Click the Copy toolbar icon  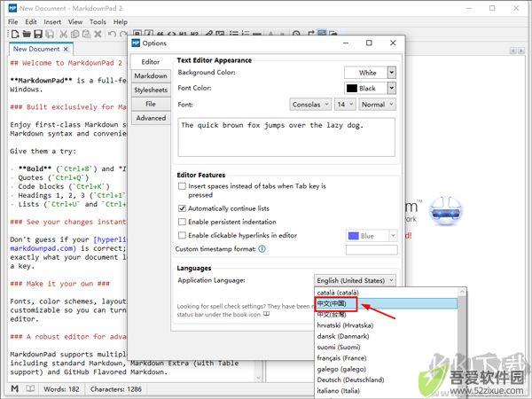[x=75, y=34]
